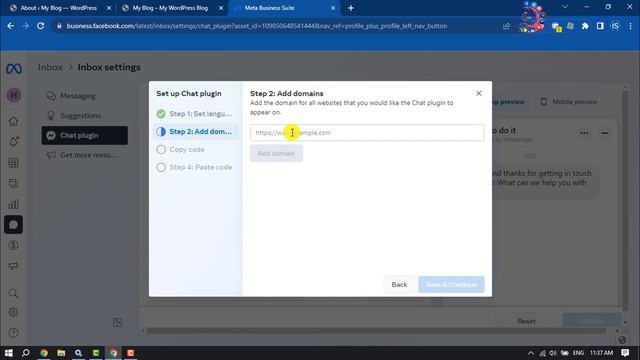Switch to Mobile preview
The height and width of the screenshot is (360, 640).
[x=568, y=102]
